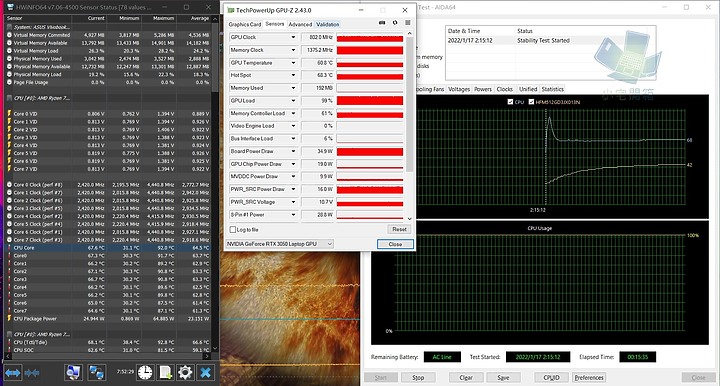
Task: Click HWiNFO log file page icon
Action: [165, 372]
